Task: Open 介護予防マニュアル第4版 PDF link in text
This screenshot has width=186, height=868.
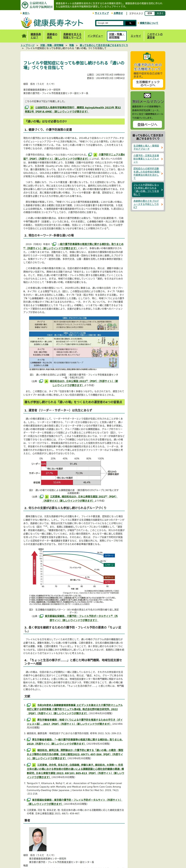Action: [x=74, y=157]
